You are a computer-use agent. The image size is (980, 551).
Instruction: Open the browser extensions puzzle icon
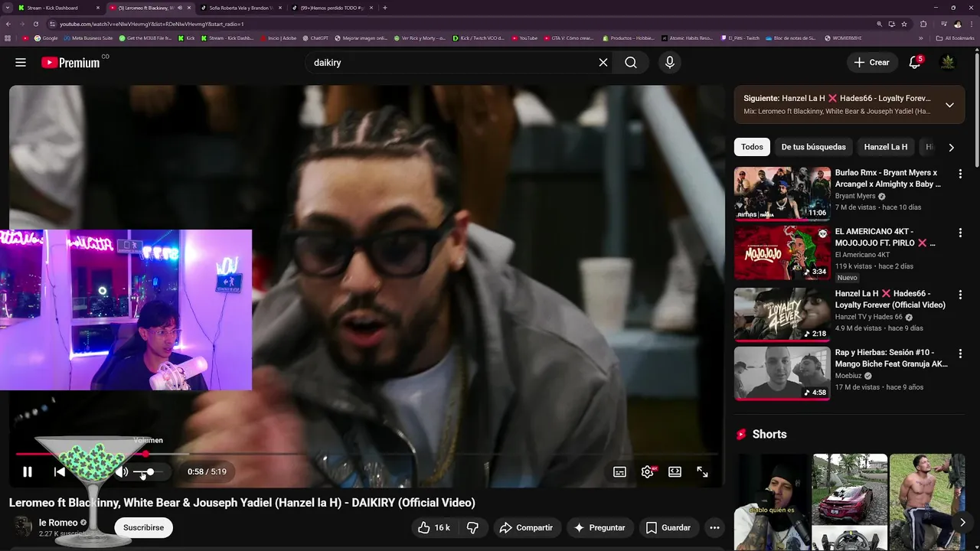pyautogui.click(x=924, y=24)
